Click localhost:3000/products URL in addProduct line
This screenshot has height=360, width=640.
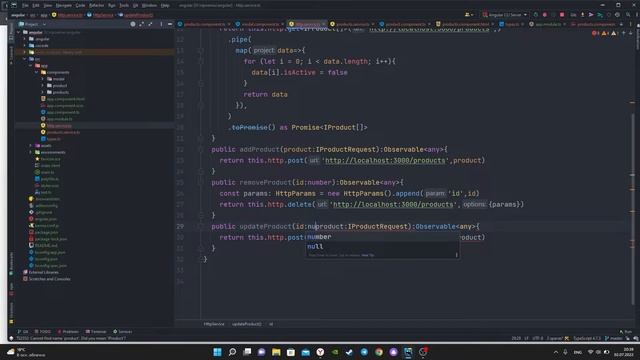(x=385, y=160)
